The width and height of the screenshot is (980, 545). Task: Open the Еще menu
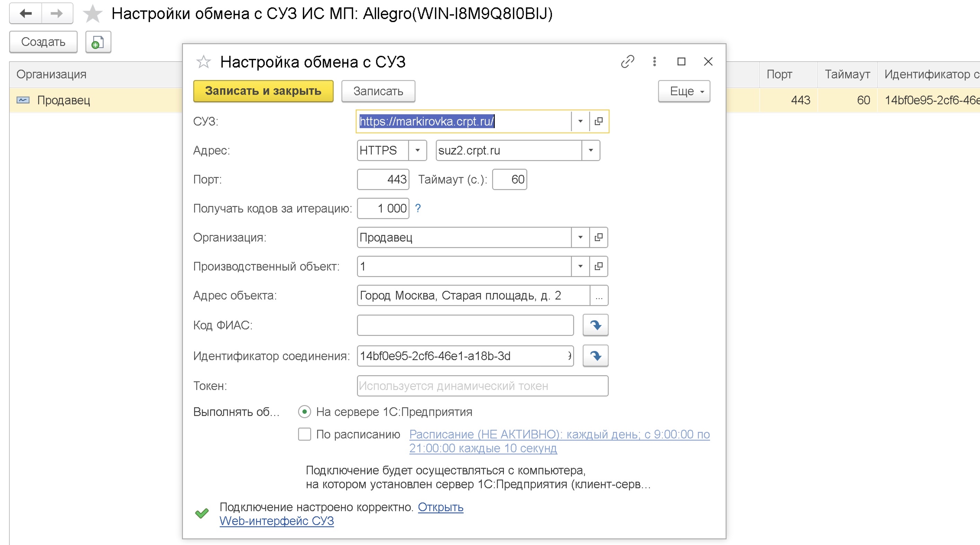pyautogui.click(x=684, y=91)
